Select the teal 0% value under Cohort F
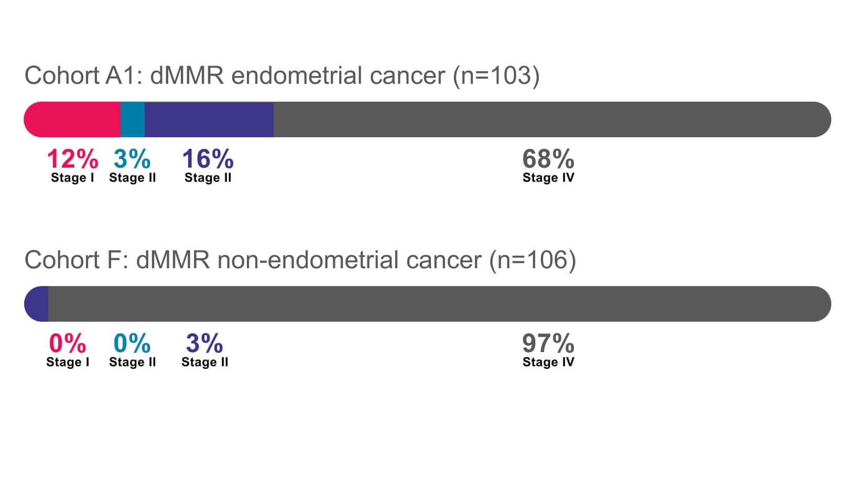The image size is (868, 481). pos(132,343)
